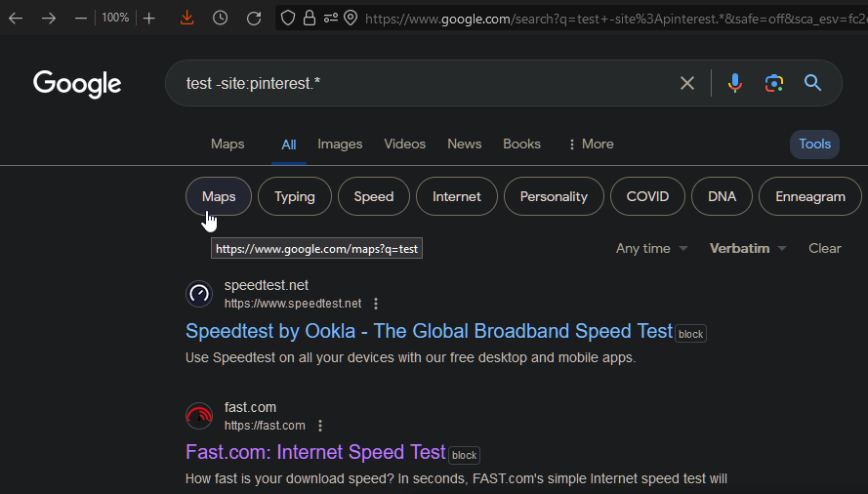Viewport: 868px width, 494px height.
Task: View site security via the padlock icon
Action: pos(310,19)
